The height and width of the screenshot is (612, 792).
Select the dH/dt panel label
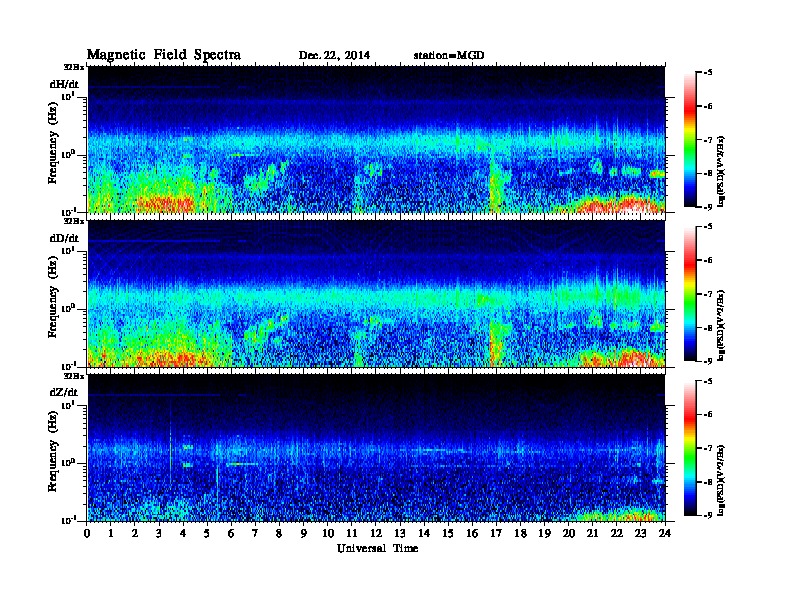[64, 85]
